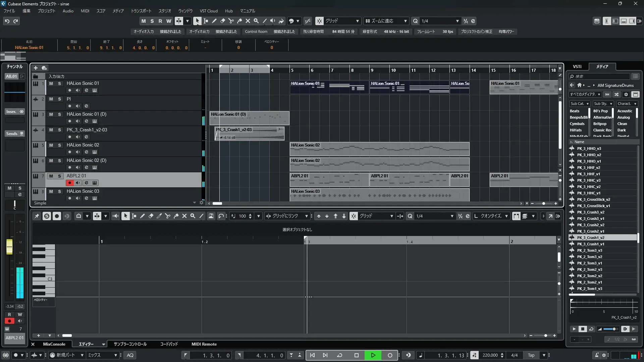Solo the HALion Sonic 02 track
Viewport: 644px width, 362px height.
point(59,145)
